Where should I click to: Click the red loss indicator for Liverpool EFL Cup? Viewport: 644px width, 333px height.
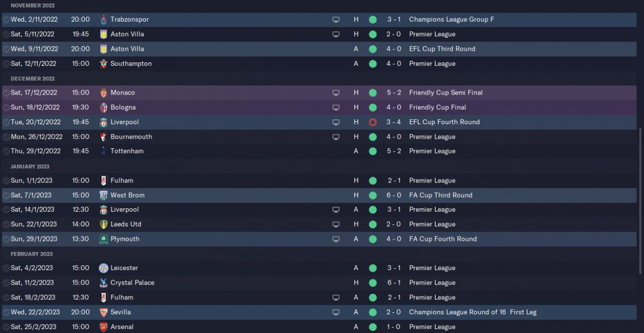373,122
